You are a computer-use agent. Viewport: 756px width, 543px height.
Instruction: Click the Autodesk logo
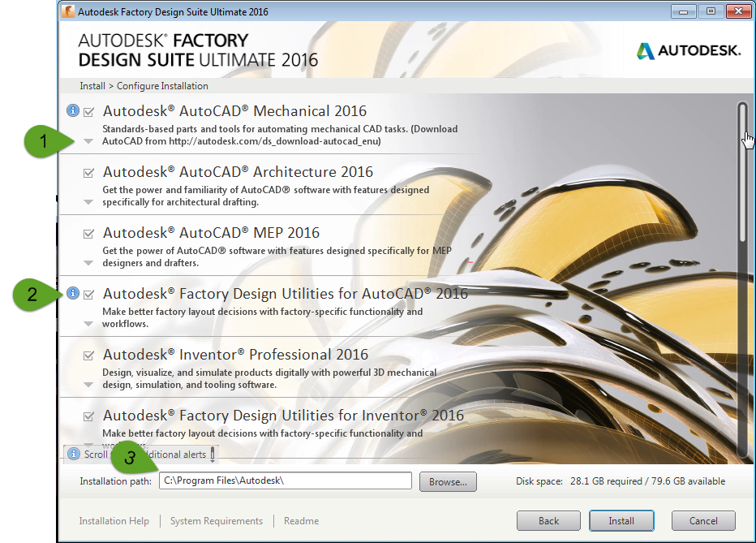click(x=688, y=50)
